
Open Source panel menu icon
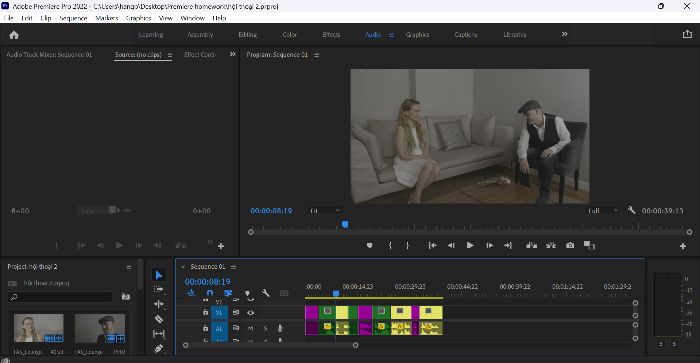(x=170, y=55)
